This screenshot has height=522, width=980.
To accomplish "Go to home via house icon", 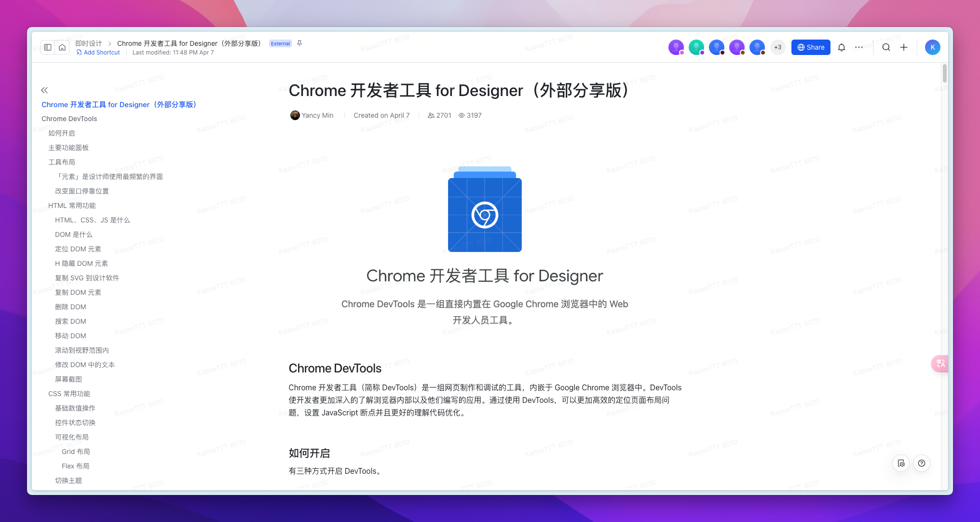I will click(x=62, y=47).
